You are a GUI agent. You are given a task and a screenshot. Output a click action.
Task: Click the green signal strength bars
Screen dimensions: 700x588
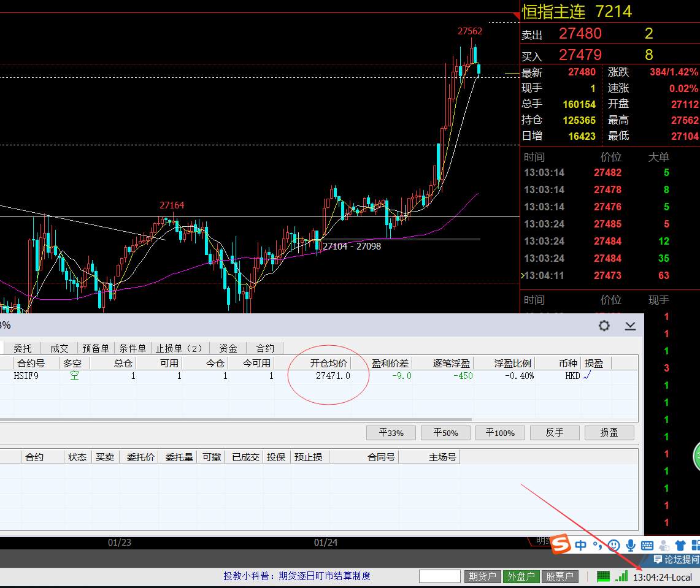click(x=621, y=576)
